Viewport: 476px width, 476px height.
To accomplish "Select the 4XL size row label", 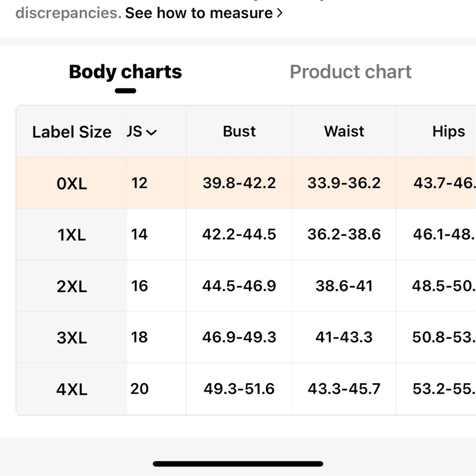I will point(72,389).
